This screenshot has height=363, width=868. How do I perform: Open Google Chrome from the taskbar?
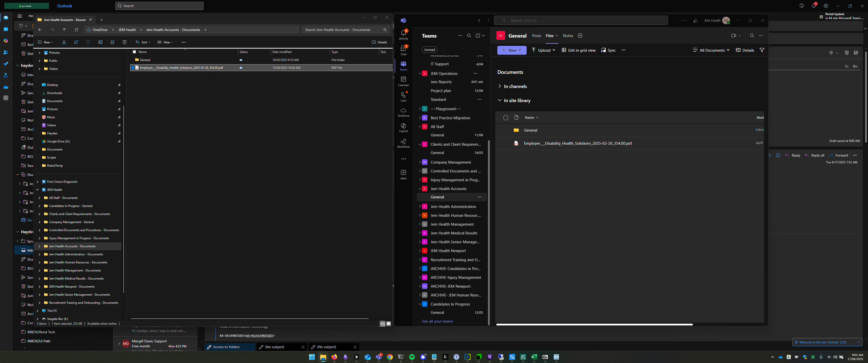tap(390, 357)
